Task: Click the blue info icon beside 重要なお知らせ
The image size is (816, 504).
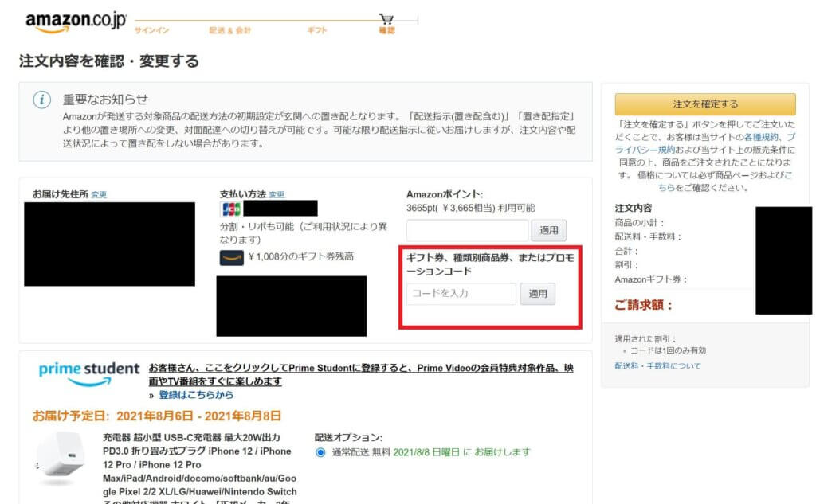Action: click(x=41, y=100)
